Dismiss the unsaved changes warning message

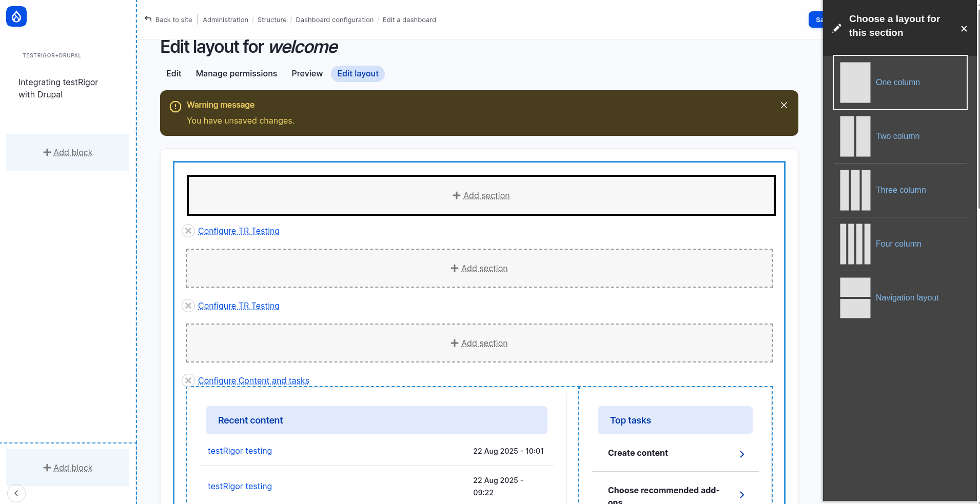783,105
